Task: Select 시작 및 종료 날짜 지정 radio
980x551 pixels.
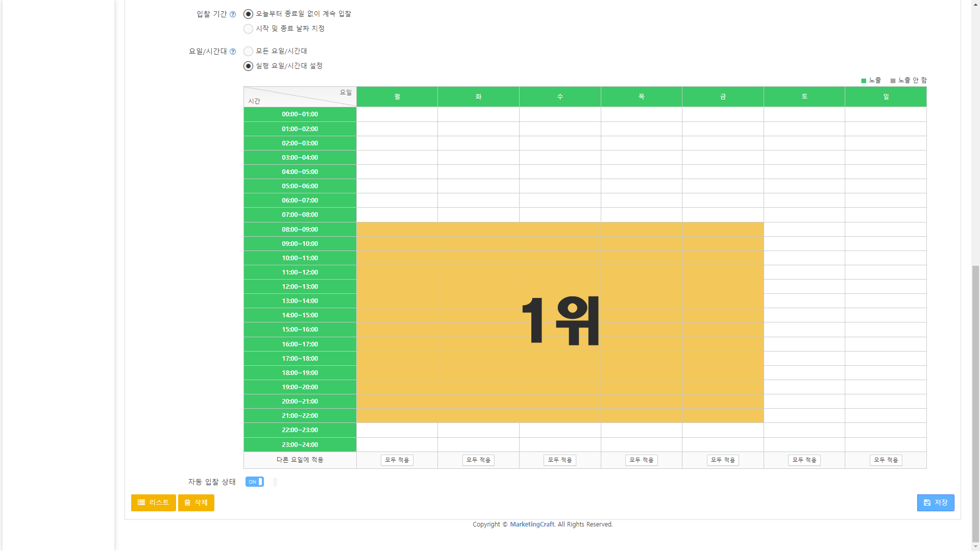Action: coord(248,29)
